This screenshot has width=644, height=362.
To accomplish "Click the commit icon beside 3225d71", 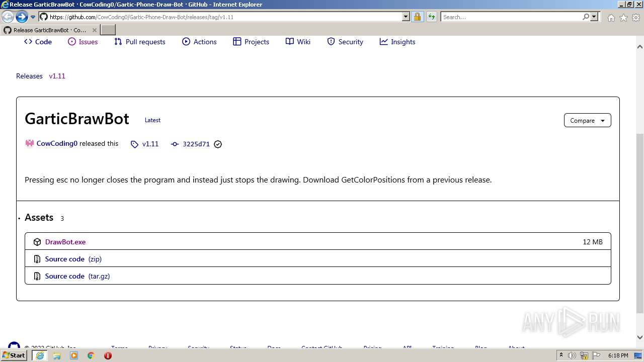I will click(x=175, y=144).
